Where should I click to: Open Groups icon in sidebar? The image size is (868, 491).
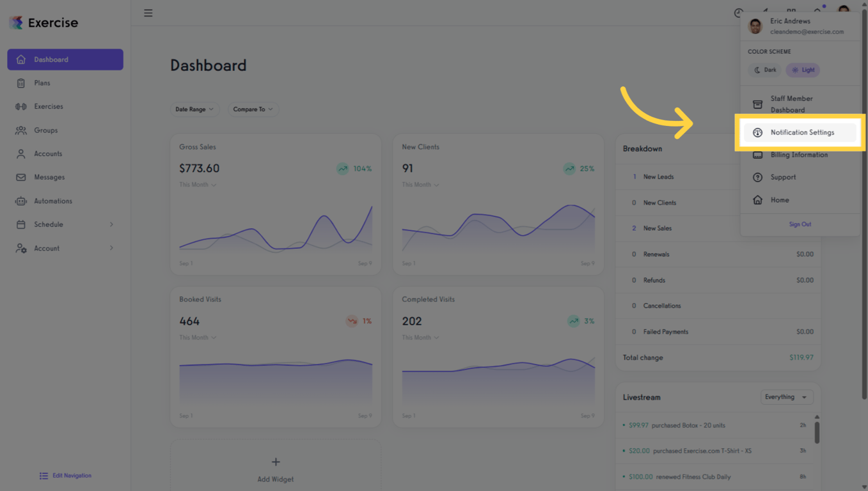(x=21, y=130)
